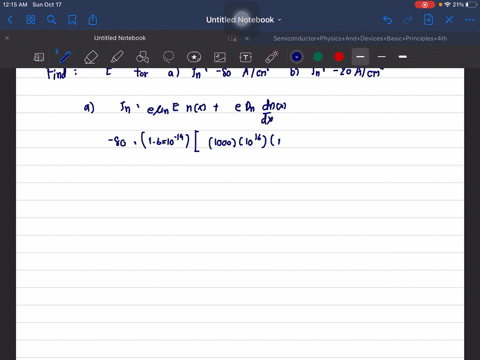Image resolution: width=480 pixels, height=360 pixels.
Task: Select the Pen tool
Action: pyautogui.click(x=64, y=57)
